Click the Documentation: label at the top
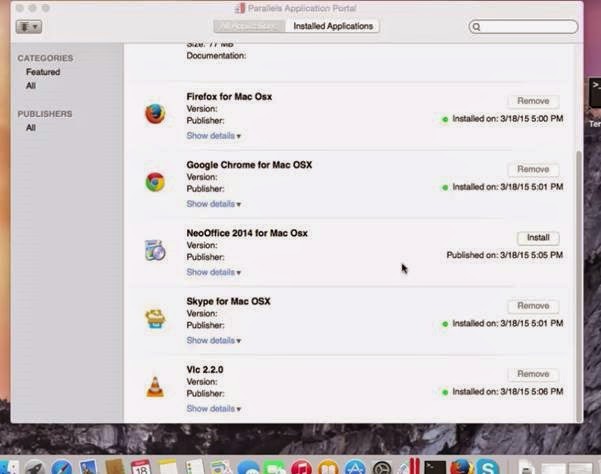Image resolution: width=601 pixels, height=474 pixels. click(x=216, y=56)
